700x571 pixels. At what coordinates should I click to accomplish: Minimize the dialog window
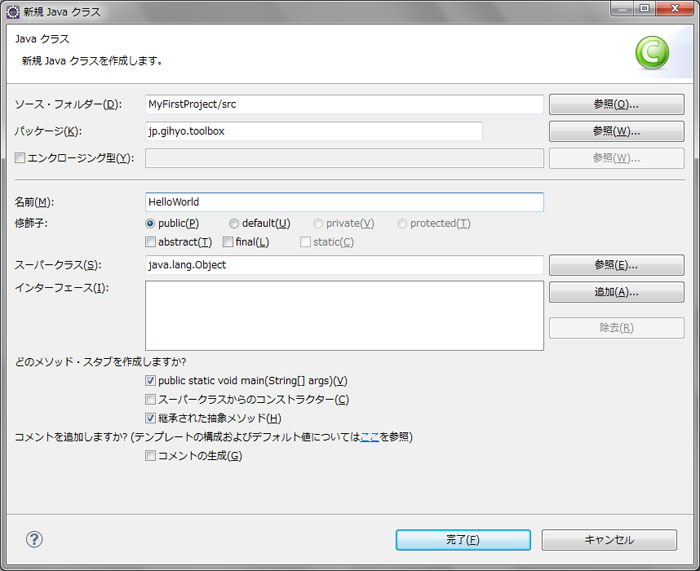point(623,8)
